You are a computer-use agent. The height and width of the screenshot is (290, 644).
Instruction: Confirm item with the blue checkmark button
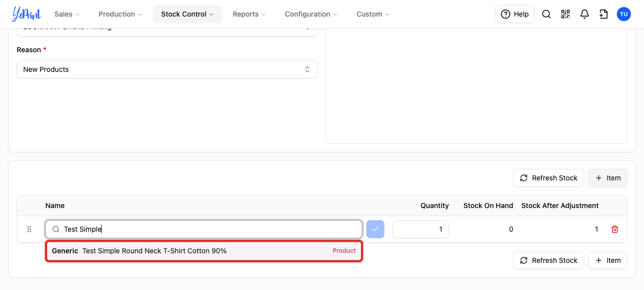click(375, 229)
